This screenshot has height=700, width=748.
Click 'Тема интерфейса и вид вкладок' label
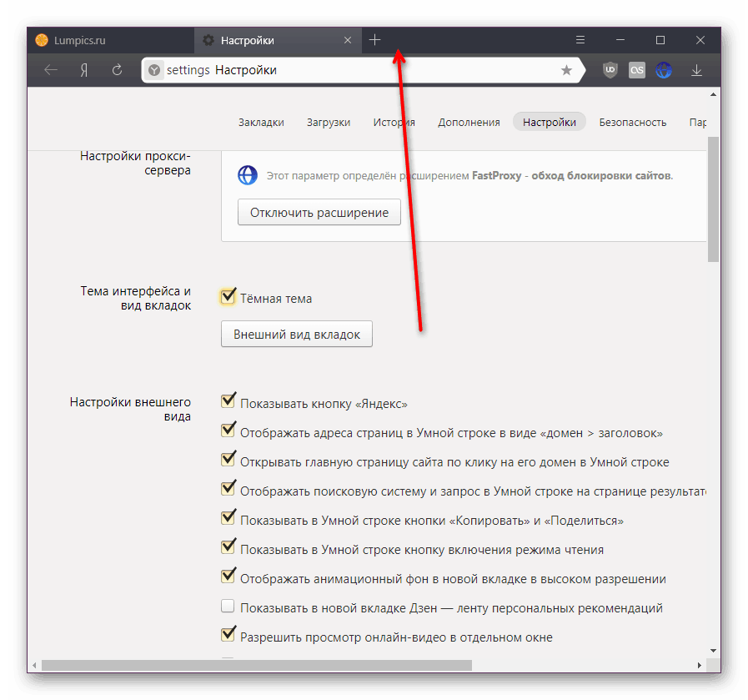[135, 298]
